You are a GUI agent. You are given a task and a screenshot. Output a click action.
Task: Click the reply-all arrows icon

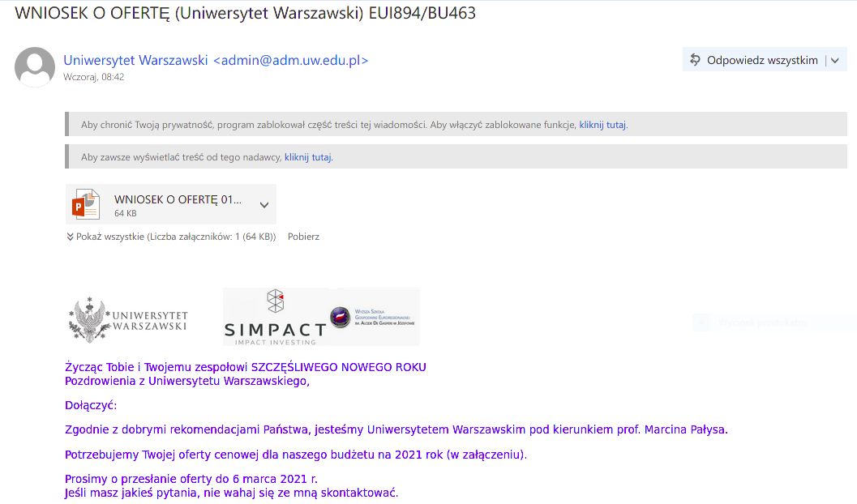695,58
